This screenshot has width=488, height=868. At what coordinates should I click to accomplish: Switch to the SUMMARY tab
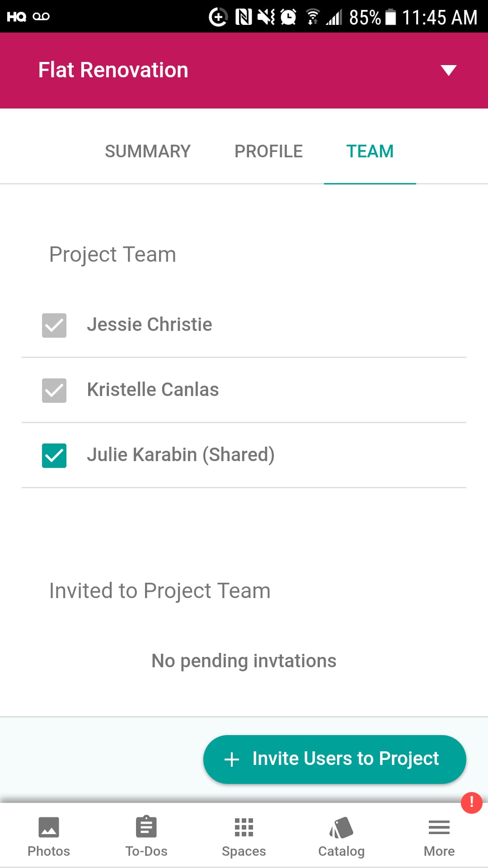point(147,151)
